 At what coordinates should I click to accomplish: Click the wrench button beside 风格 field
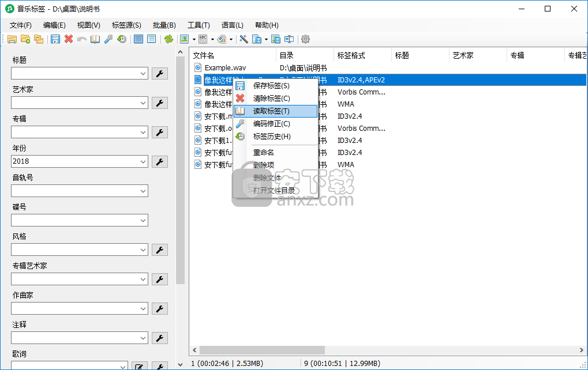point(160,250)
